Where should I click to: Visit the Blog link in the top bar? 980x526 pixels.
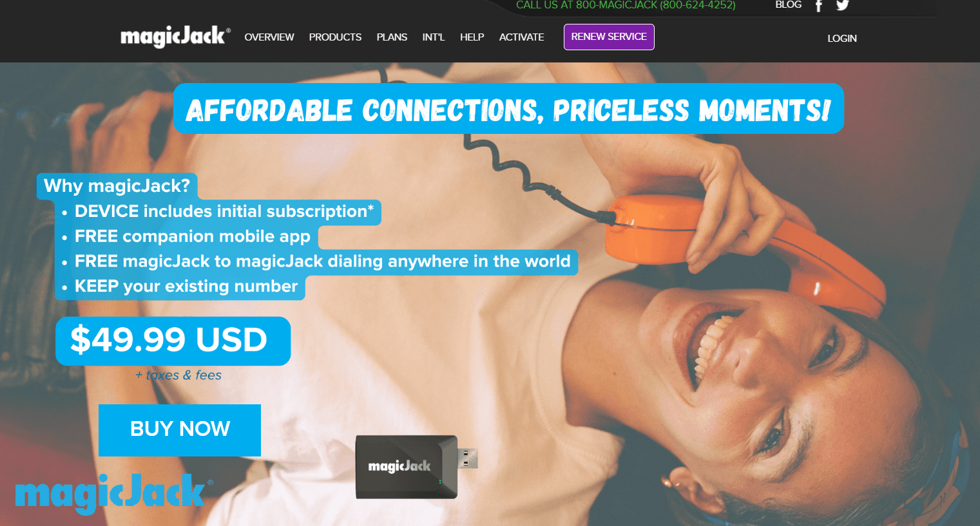pyautogui.click(x=788, y=5)
